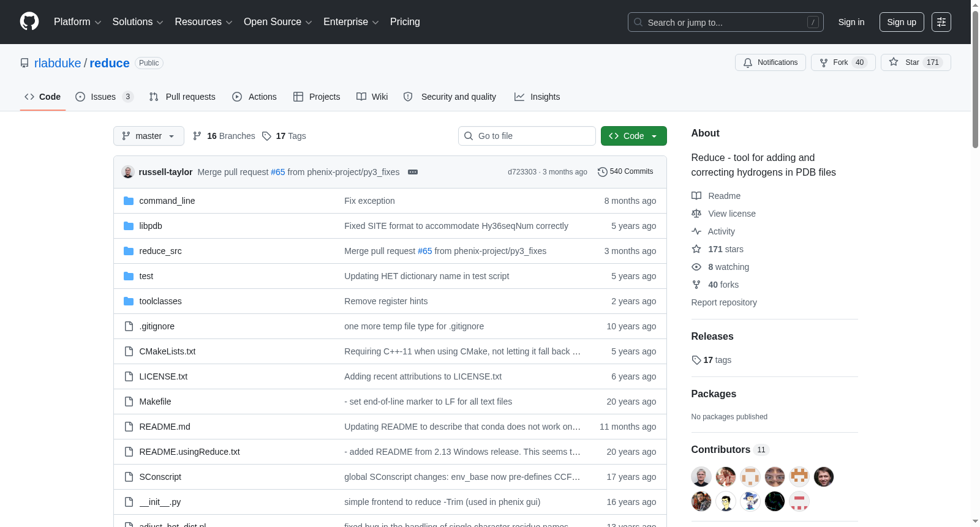
Task: Open the Contributors heading link
Action: pos(729,449)
